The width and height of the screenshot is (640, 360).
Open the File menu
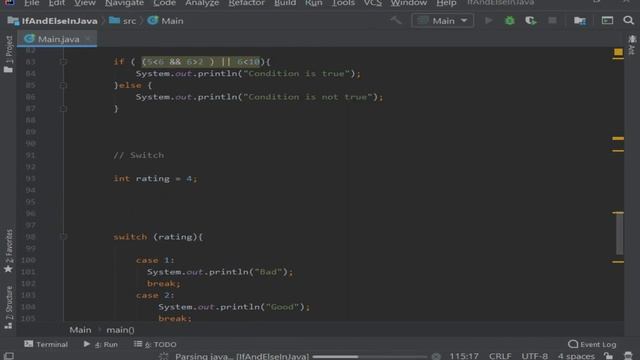point(31,3)
